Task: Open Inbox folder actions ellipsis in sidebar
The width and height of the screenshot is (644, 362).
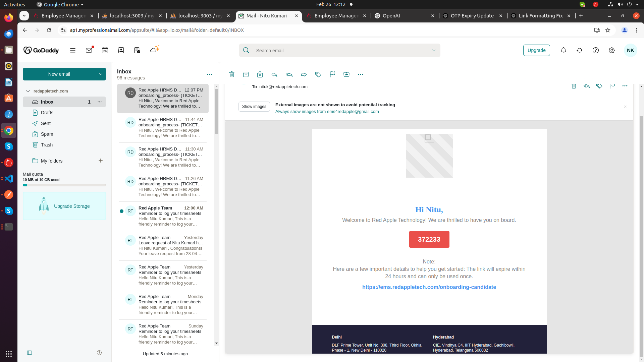Action: 100,102
